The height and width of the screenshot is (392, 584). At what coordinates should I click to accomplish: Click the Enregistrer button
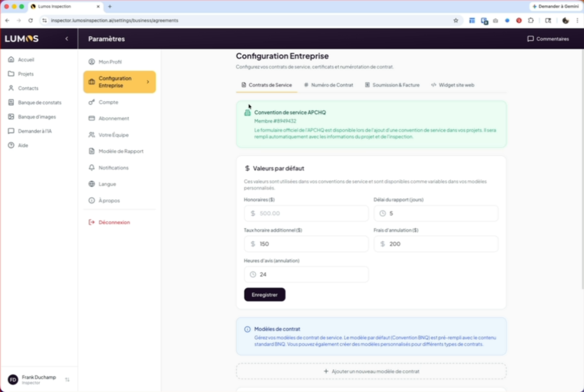[x=264, y=295]
